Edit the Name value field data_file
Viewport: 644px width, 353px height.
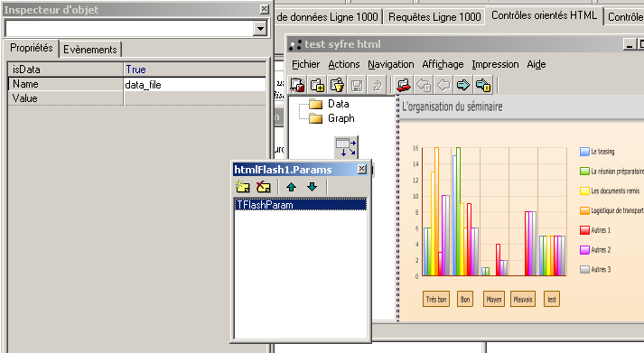[x=195, y=84]
